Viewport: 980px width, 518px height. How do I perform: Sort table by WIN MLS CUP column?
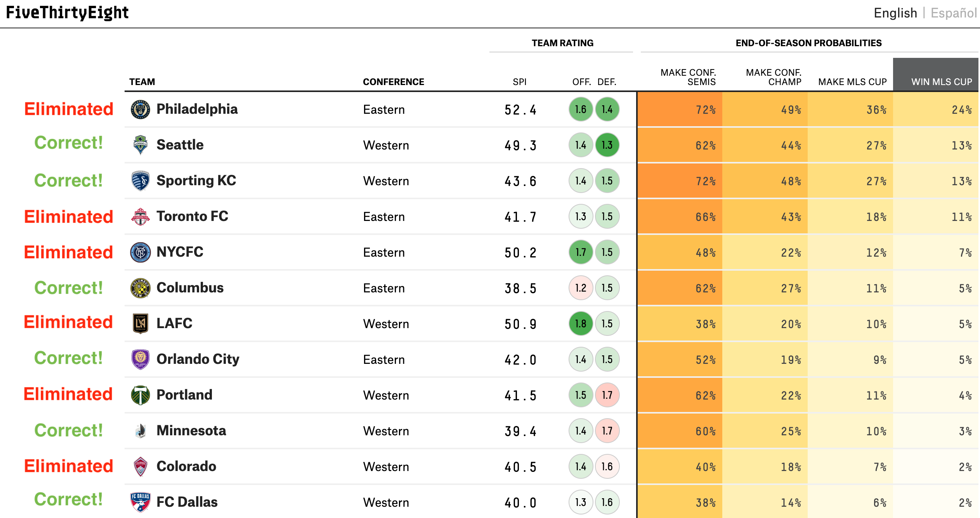pyautogui.click(x=941, y=82)
